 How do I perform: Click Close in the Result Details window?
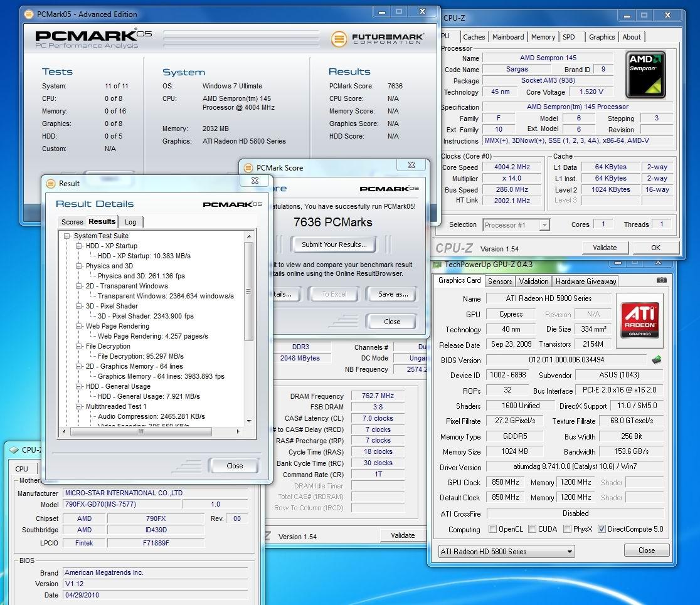coord(234,466)
